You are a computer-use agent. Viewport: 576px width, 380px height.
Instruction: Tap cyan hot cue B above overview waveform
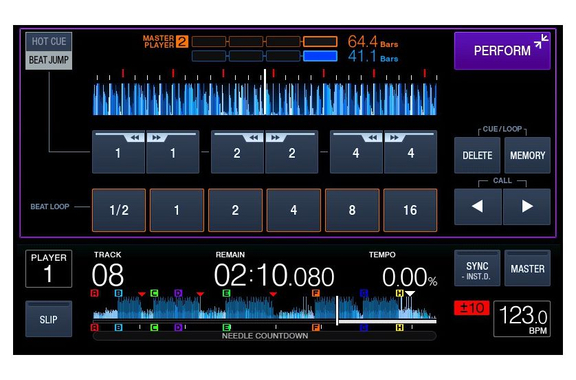click(x=118, y=293)
